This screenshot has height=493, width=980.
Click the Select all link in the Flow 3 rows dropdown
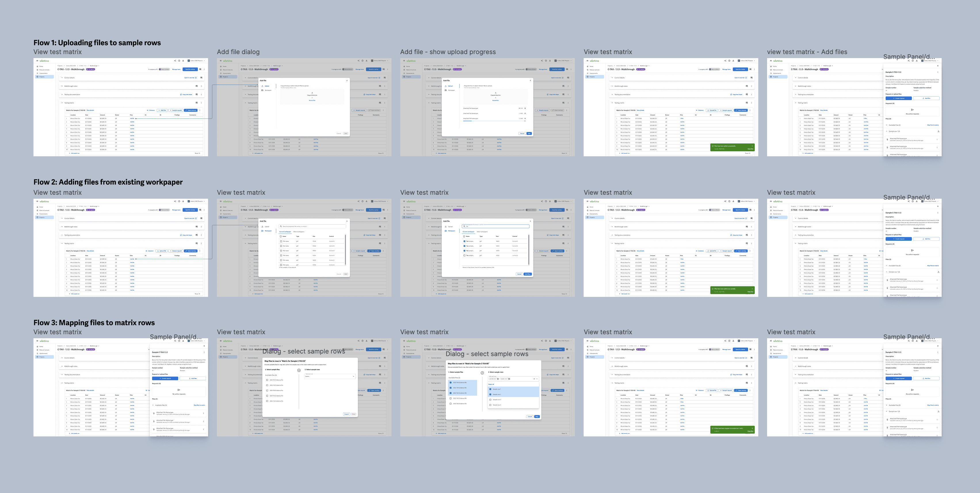491,384
